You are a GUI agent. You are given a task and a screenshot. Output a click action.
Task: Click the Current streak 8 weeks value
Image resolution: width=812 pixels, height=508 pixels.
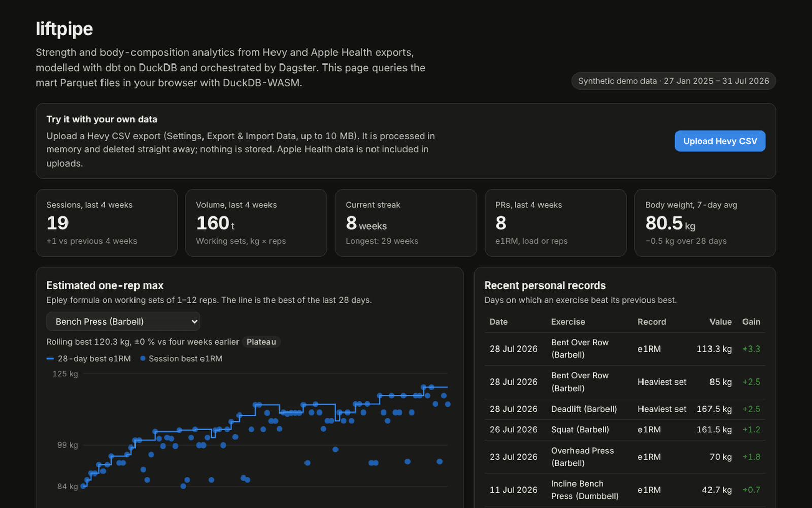366,224
